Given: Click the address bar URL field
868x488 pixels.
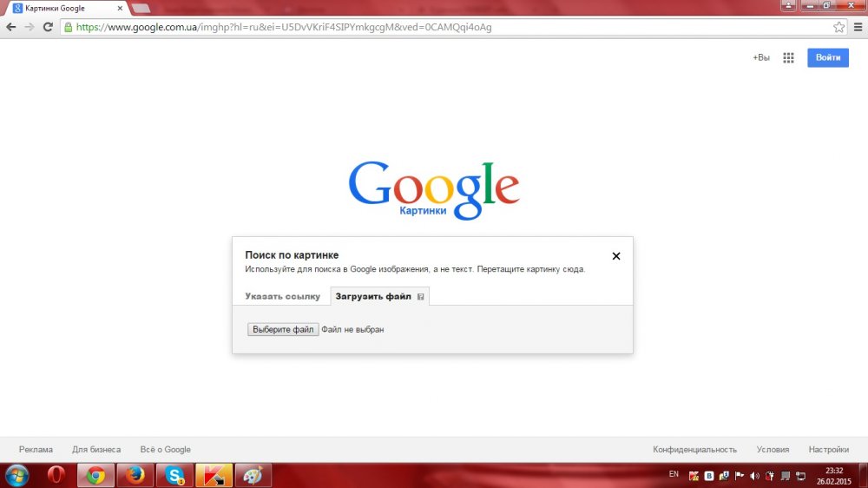Looking at the screenshot, I should pos(434,27).
